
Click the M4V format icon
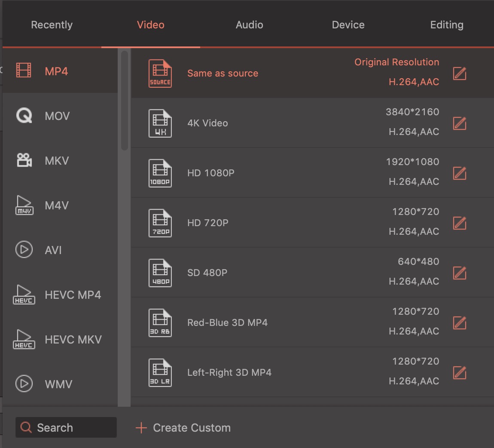[x=24, y=205]
